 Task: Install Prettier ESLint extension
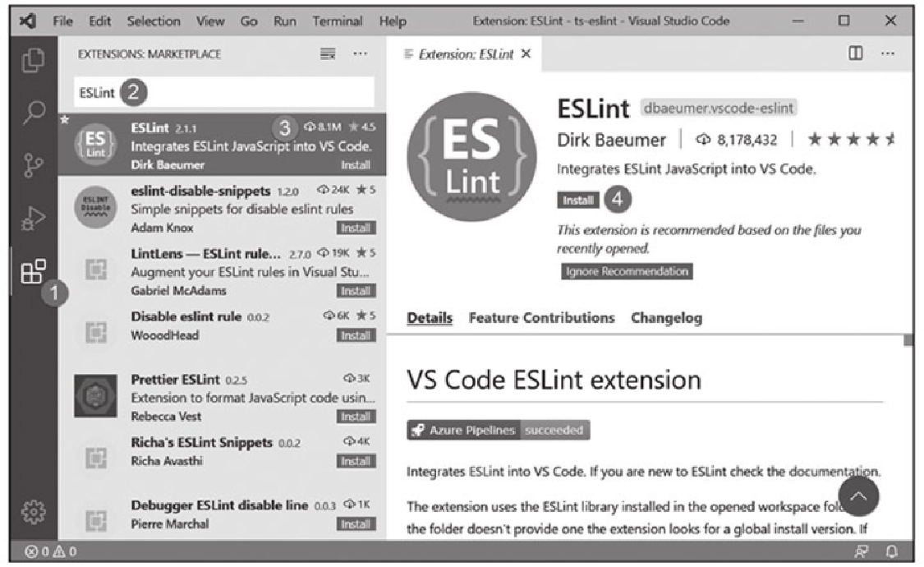pyautogui.click(x=356, y=417)
